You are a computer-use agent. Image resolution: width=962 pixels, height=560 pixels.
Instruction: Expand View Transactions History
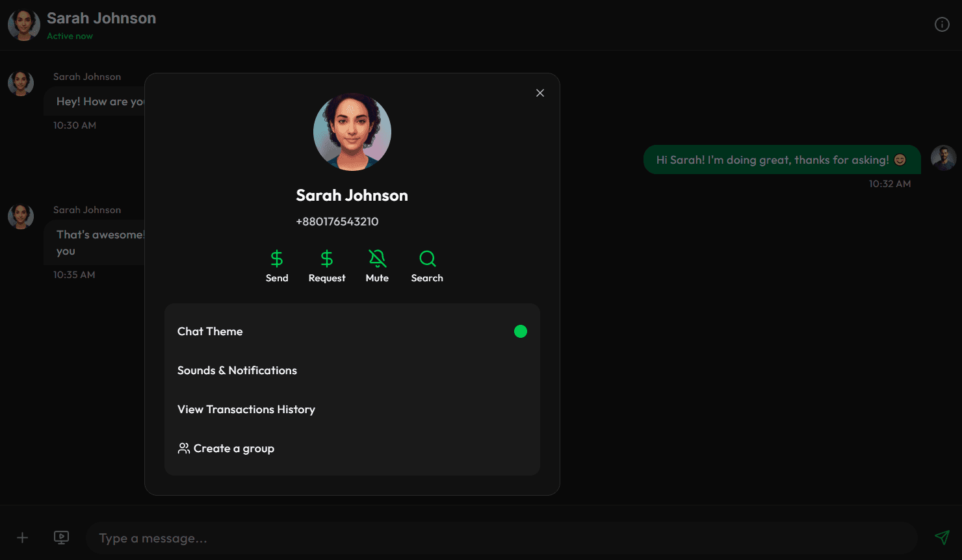pyautogui.click(x=246, y=409)
